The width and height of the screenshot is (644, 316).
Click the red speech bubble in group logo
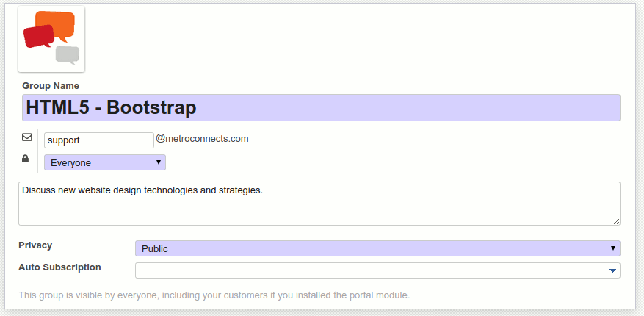(38, 36)
